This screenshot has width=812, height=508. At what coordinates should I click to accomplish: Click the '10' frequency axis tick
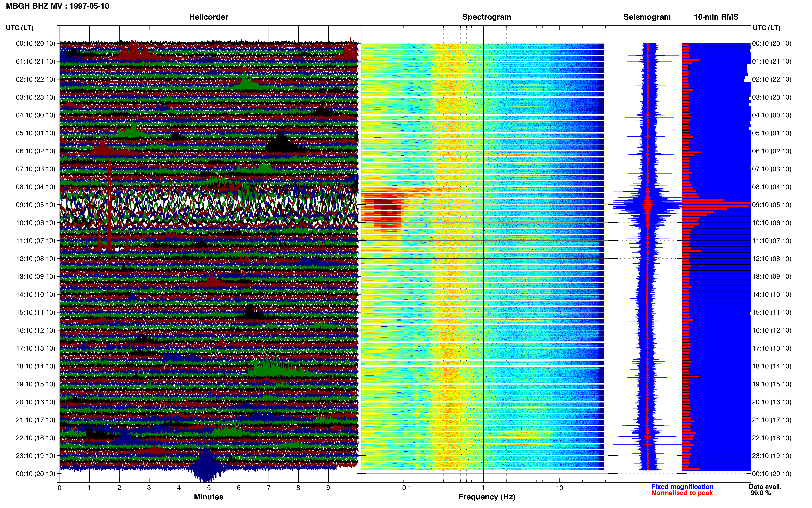559,488
